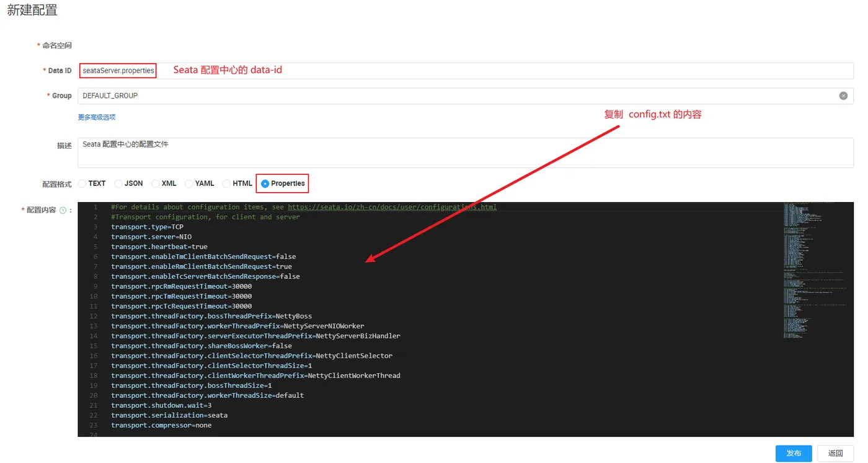
Task: Click line transport.rpcTcRequestTimeout=30000
Action: [x=182, y=306]
